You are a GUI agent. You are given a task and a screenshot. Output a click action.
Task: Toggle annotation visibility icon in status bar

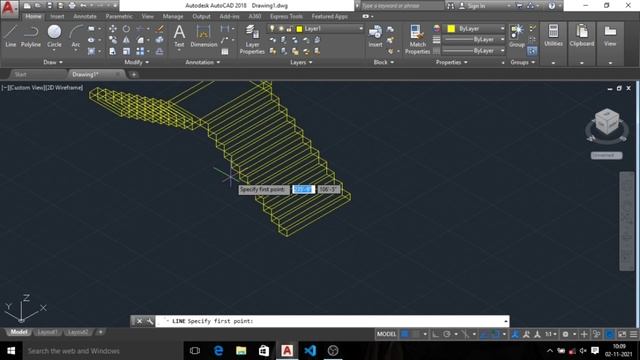click(516, 334)
